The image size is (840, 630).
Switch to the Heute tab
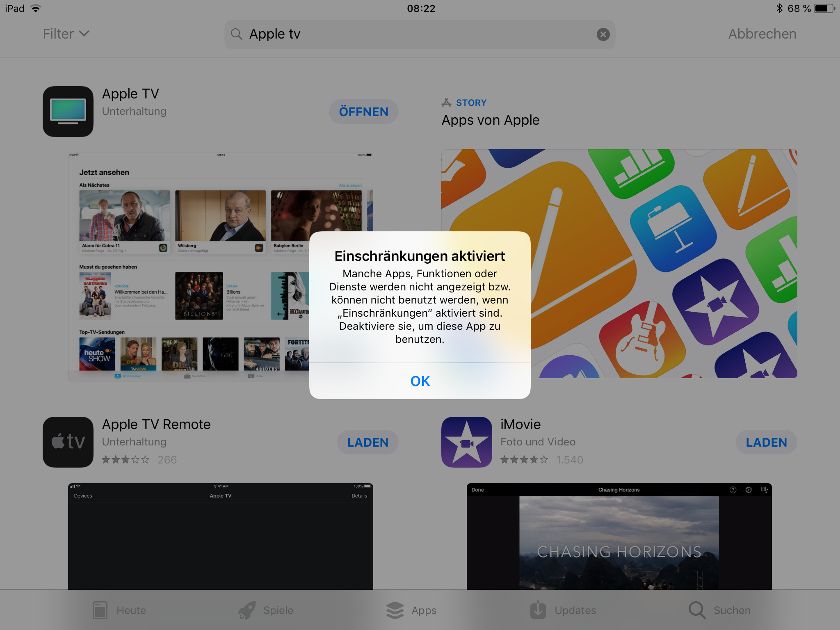pos(119,610)
